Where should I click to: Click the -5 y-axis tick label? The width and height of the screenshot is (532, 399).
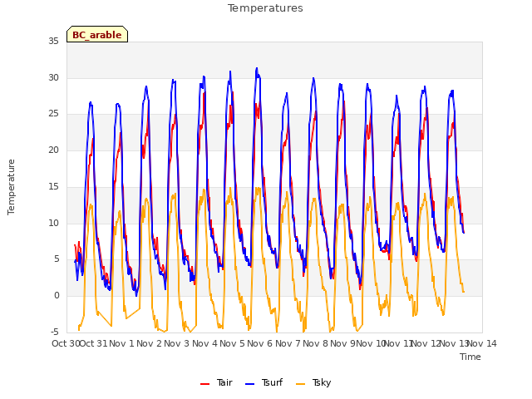click(x=55, y=332)
